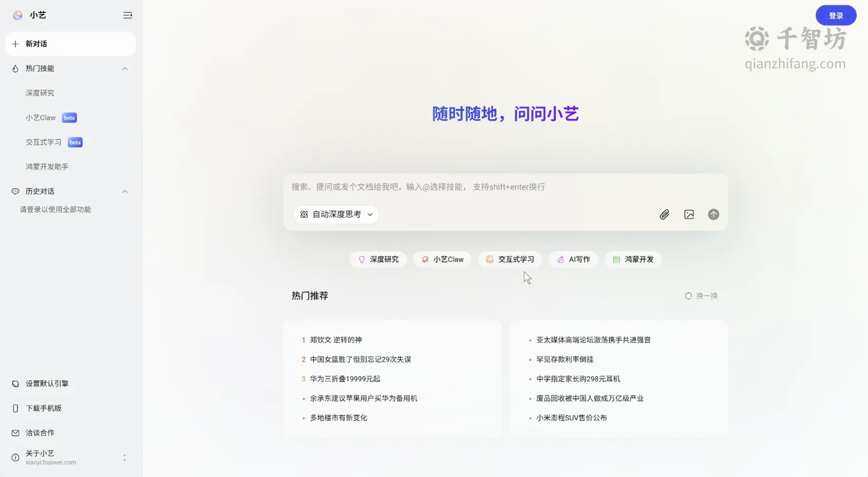Click 请登录以使用全部功能 text
The height and width of the screenshot is (477, 868).
pyautogui.click(x=55, y=209)
